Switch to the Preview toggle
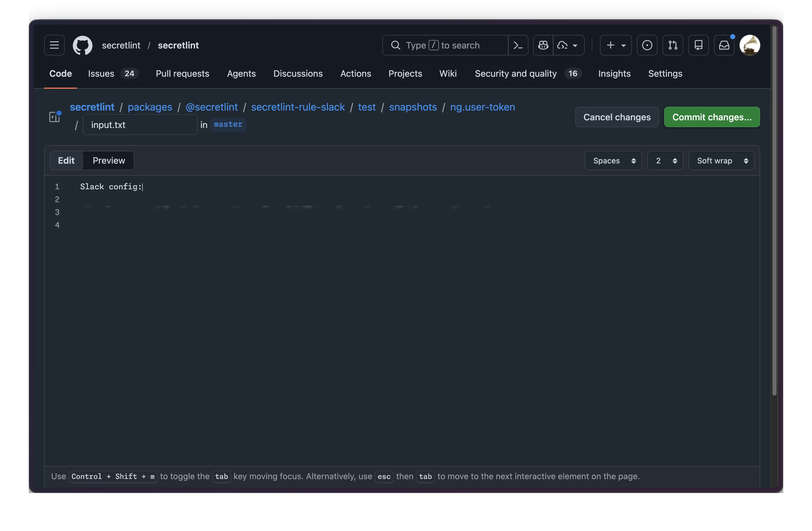 click(109, 161)
